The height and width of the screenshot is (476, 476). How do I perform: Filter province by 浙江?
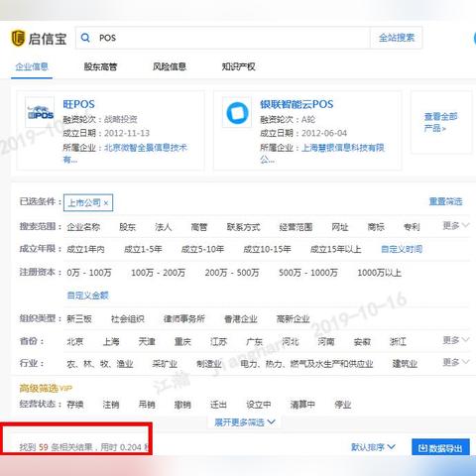398,341
